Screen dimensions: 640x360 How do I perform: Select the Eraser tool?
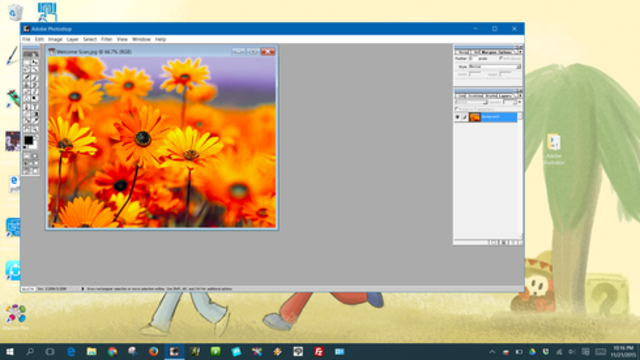[27, 91]
